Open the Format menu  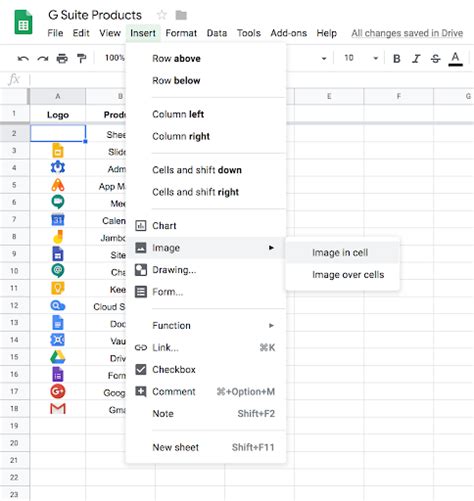pos(181,33)
